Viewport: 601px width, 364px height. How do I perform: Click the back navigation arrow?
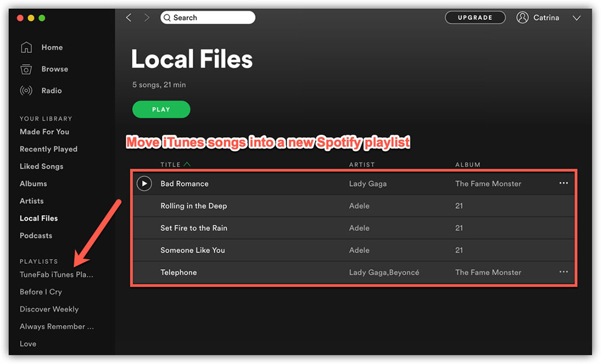(128, 17)
